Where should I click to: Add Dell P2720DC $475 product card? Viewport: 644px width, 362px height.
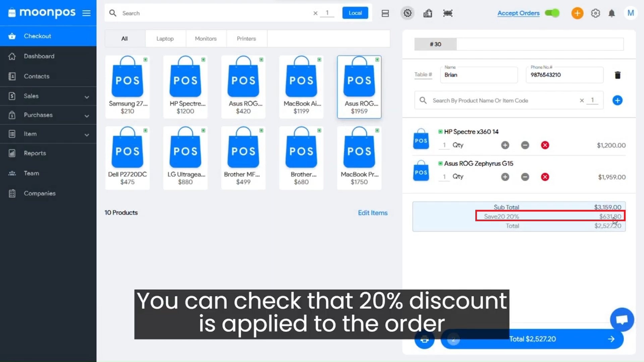(127, 158)
